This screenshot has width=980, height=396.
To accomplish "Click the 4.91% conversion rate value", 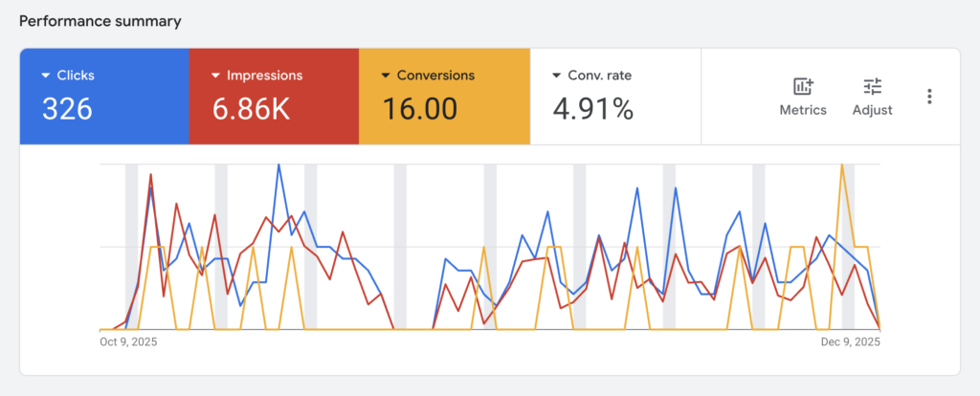I will click(593, 109).
